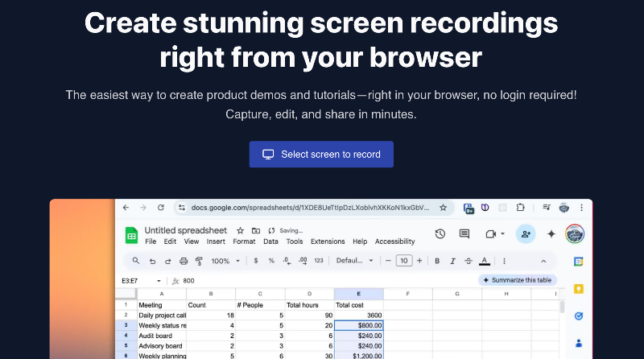Toggle Italic formatting
Screen dimensions: 644x359
click(x=452, y=262)
